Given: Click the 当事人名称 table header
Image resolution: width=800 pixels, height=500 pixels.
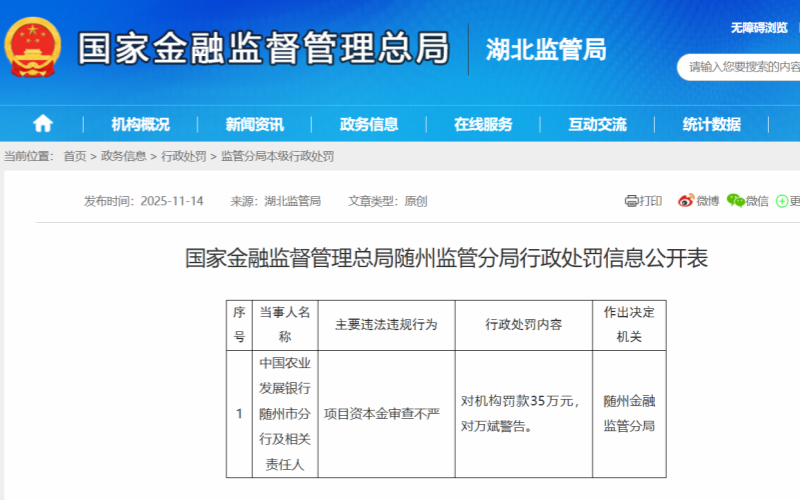Looking at the screenshot, I should [285, 324].
